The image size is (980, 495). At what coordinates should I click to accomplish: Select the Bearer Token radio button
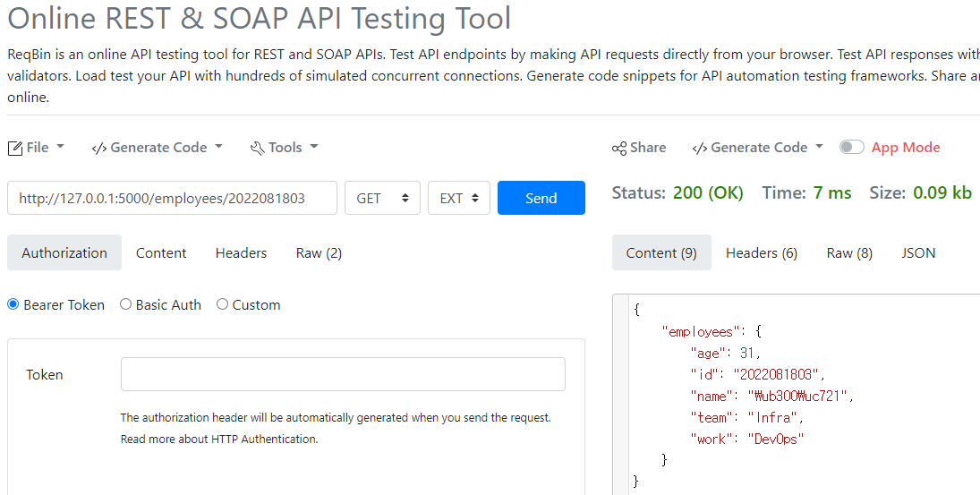[13, 304]
